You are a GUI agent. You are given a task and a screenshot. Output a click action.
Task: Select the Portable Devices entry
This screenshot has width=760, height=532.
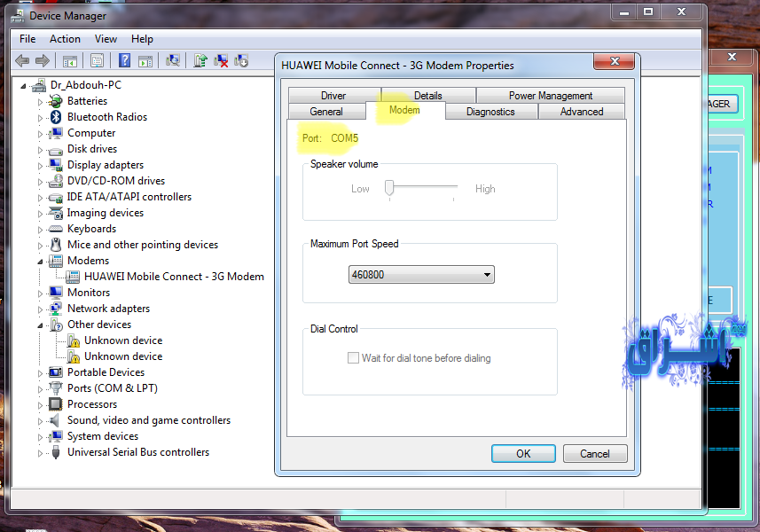[106, 372]
